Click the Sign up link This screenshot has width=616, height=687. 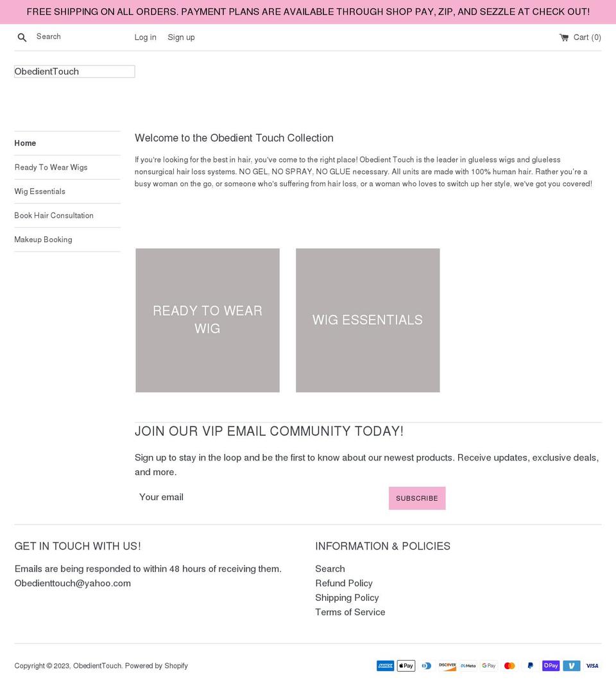point(181,37)
